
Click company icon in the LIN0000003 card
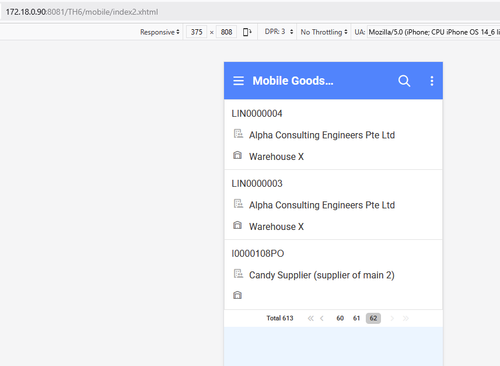[x=238, y=204]
